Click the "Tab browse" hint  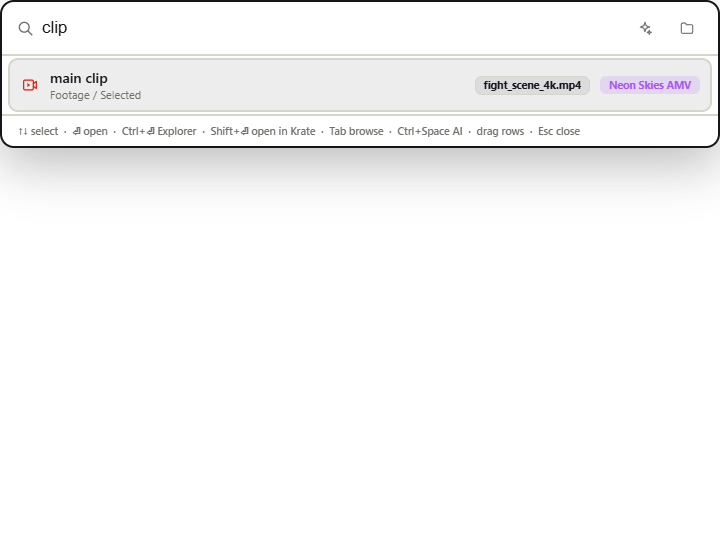pos(356,131)
